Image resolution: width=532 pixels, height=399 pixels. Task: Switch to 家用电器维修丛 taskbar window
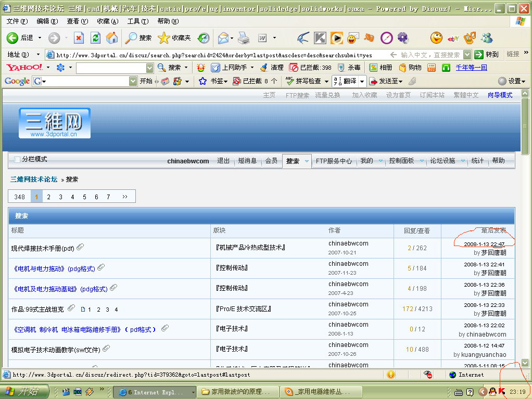tap(321, 392)
